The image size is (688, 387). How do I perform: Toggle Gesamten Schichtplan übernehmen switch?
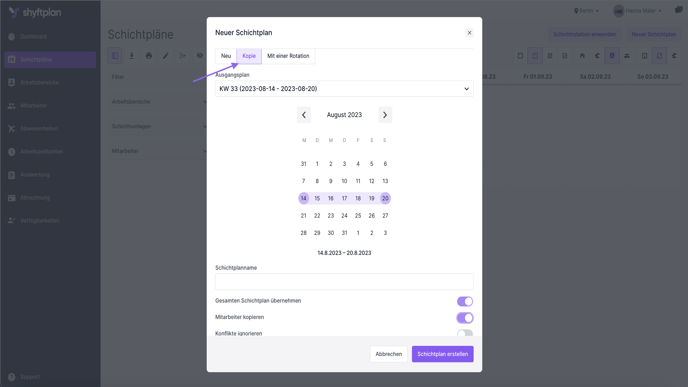(465, 301)
